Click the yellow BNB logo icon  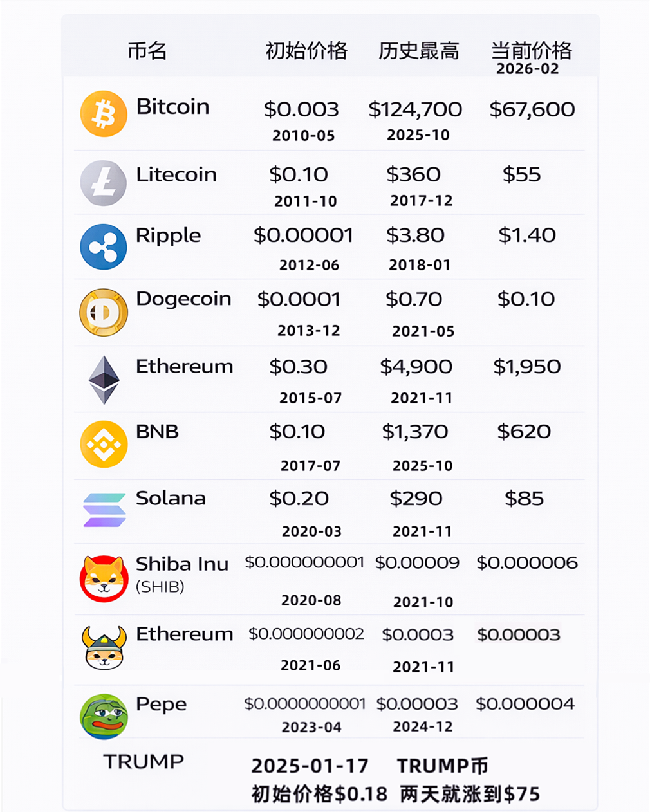click(x=104, y=444)
